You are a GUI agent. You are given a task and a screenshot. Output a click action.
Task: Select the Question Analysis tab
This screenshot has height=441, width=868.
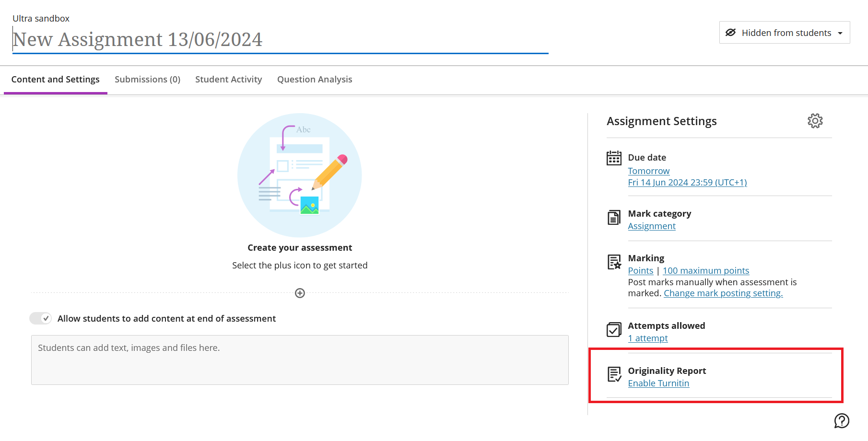click(315, 80)
